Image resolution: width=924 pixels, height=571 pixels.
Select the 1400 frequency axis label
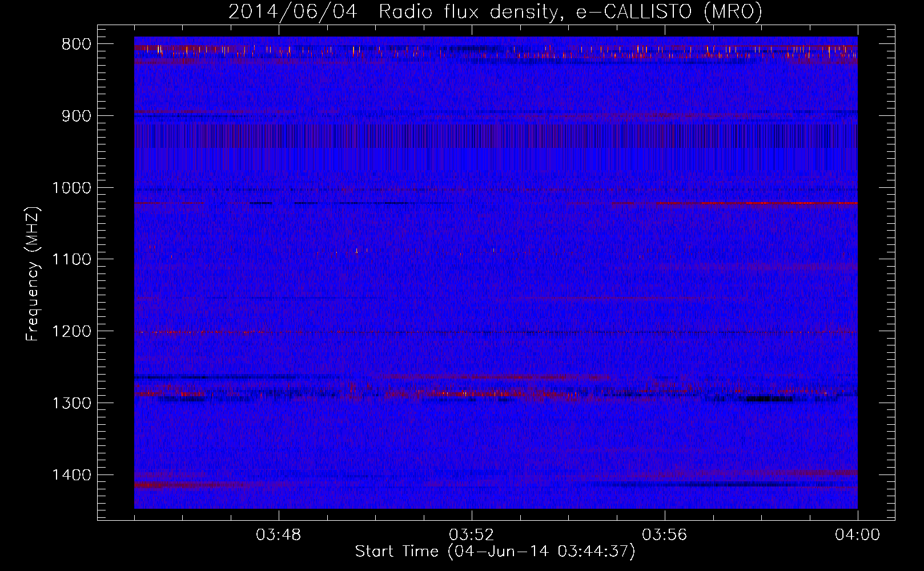click(72, 475)
